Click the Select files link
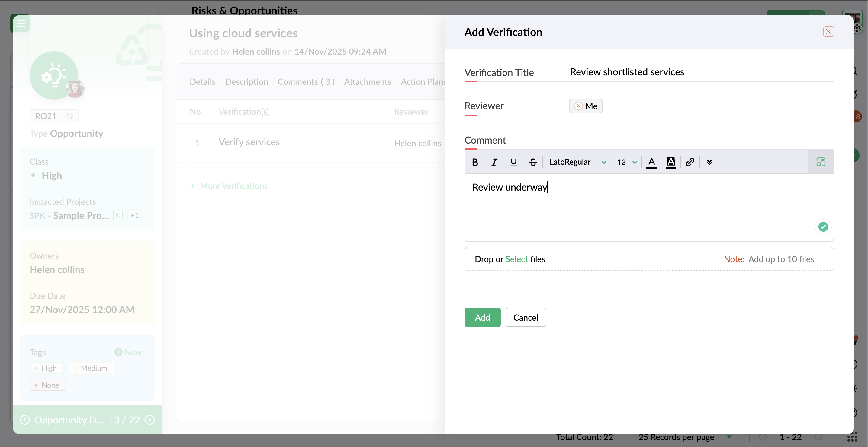This screenshot has height=447, width=868. 516,259
